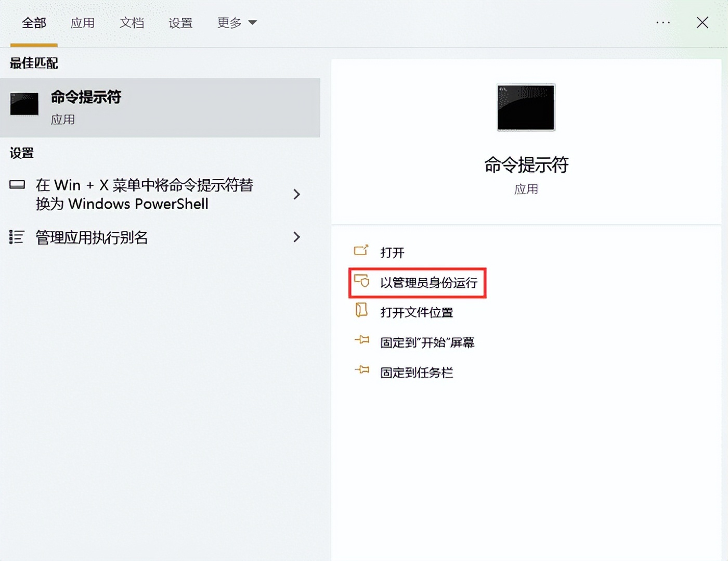
Task: Select the 命令提示符 best match entry
Action: point(161,107)
